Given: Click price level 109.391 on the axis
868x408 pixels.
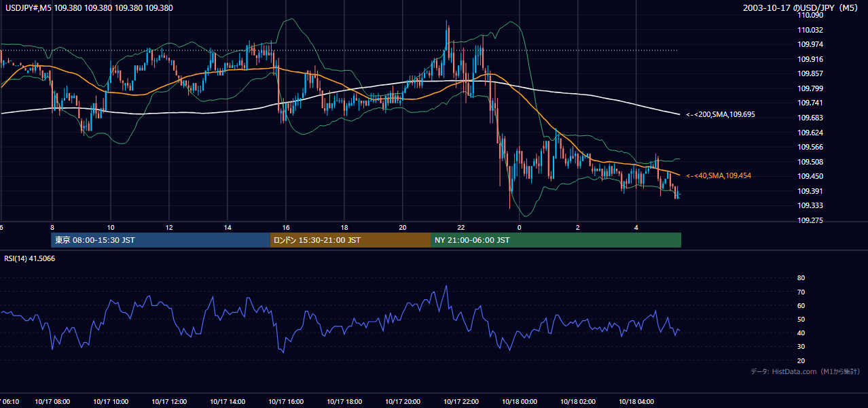Looking at the screenshot, I should coord(811,191).
